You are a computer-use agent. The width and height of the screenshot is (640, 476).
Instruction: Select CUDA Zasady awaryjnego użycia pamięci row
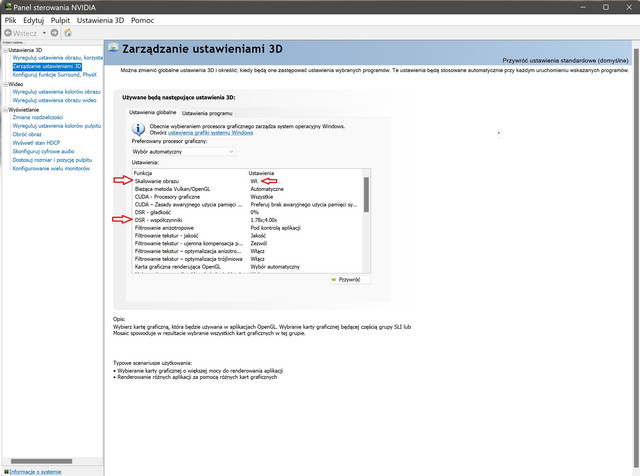(248, 205)
